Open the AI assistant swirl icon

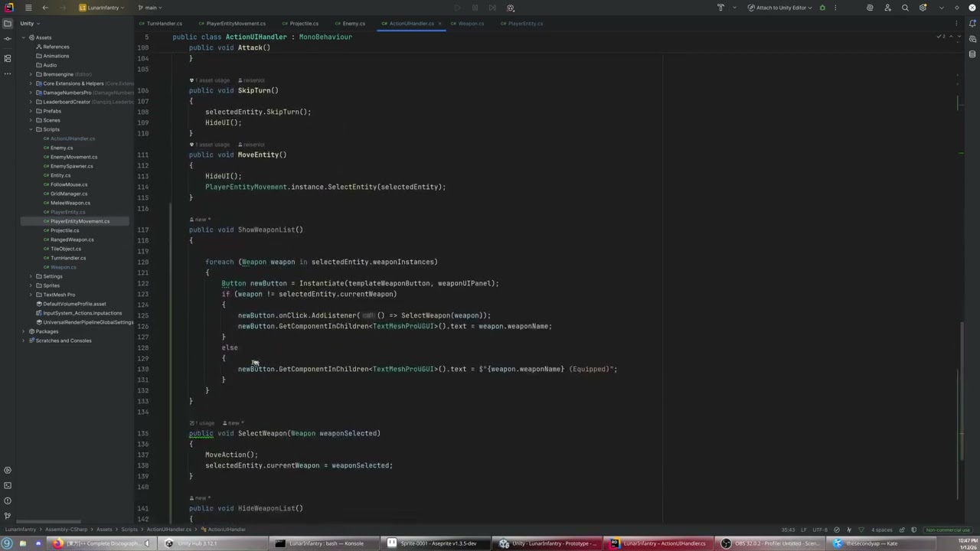[x=870, y=8]
